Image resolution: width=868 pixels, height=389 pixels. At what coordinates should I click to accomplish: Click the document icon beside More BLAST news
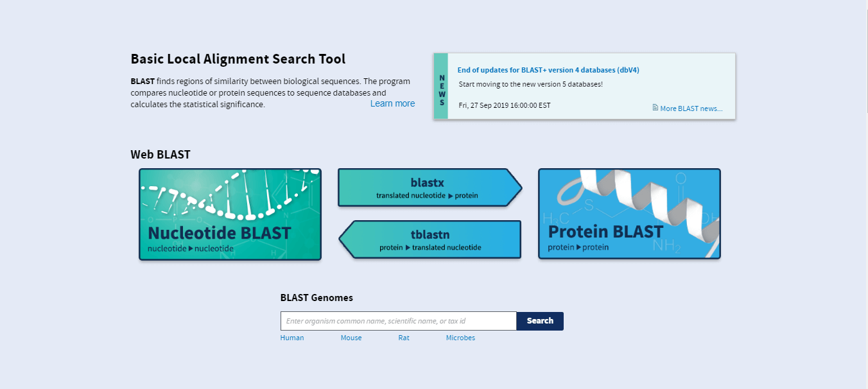655,108
